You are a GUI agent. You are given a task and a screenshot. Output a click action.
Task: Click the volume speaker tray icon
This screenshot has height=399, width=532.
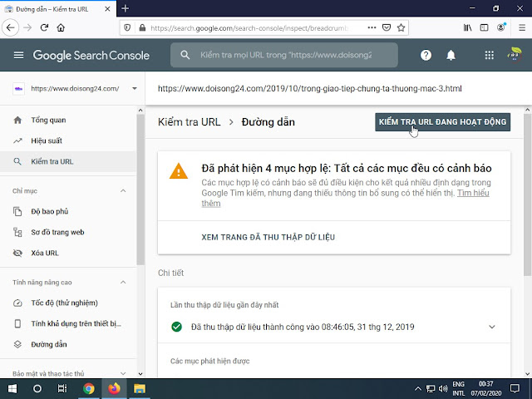pos(442,388)
